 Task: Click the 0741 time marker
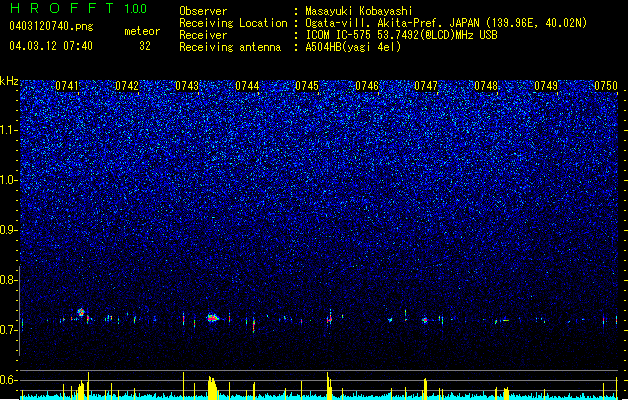[67, 86]
